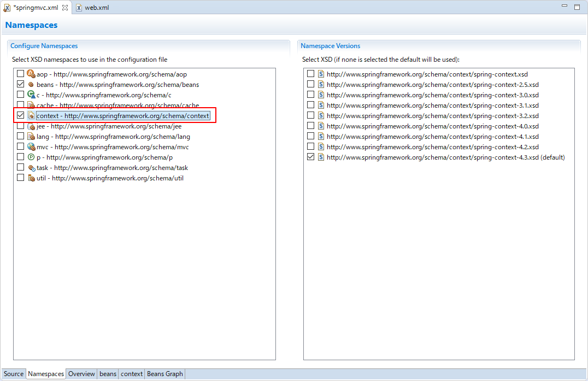Click the util namespace icon
588x381 pixels.
32,178
